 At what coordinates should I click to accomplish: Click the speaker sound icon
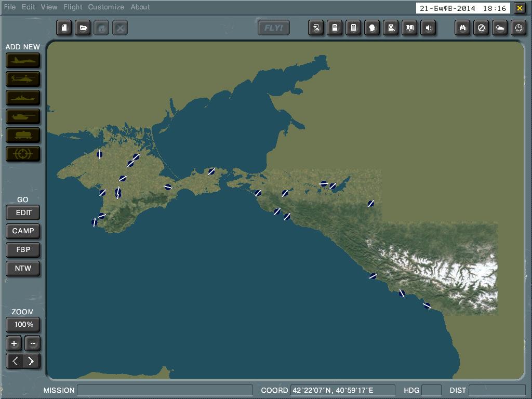pos(428,28)
